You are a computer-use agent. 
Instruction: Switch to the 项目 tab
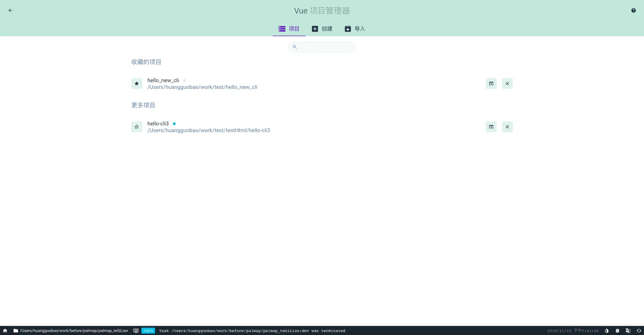point(289,29)
